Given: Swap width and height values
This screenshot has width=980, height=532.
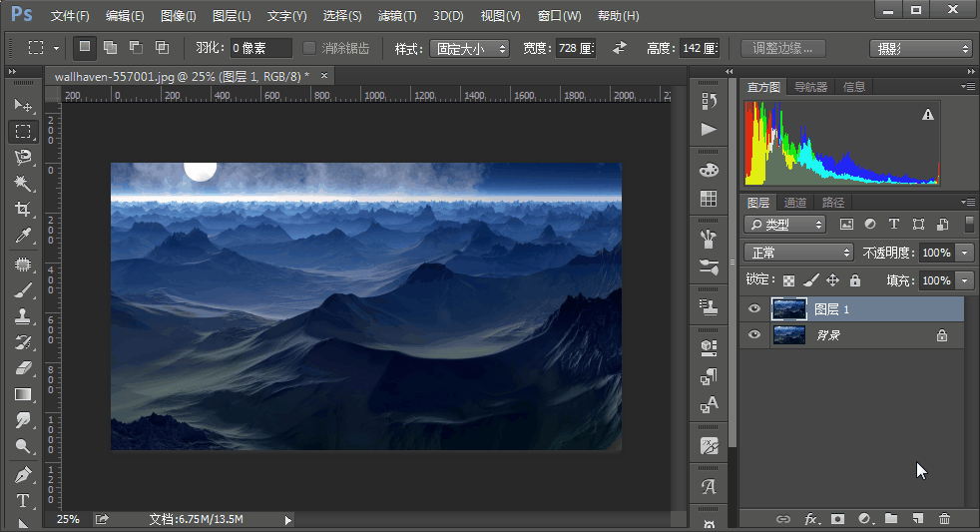Looking at the screenshot, I should tap(620, 48).
